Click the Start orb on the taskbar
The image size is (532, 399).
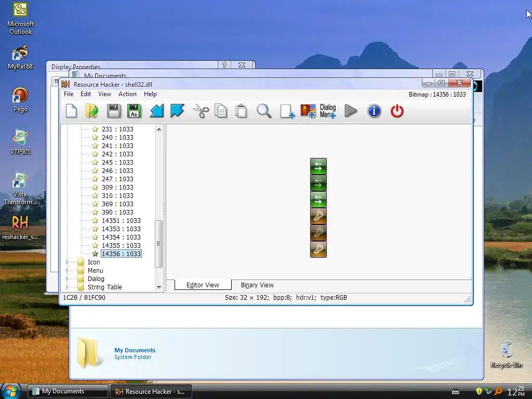tap(10, 391)
